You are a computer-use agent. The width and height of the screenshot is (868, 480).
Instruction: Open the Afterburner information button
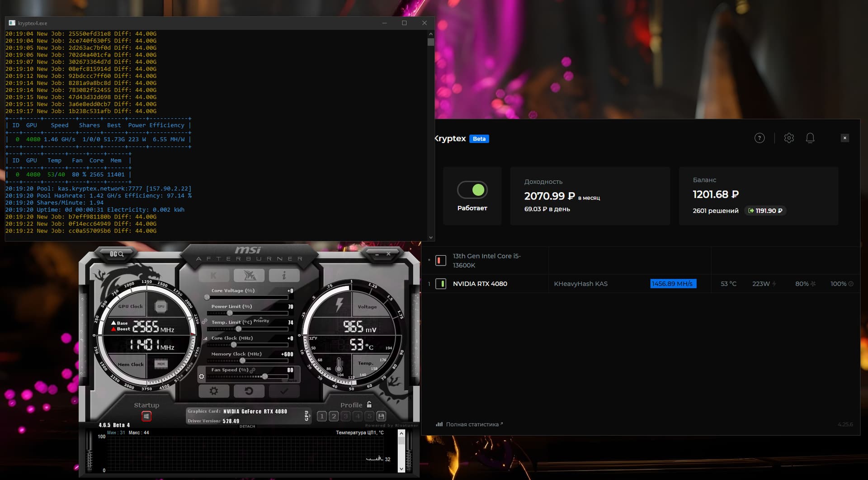284,275
